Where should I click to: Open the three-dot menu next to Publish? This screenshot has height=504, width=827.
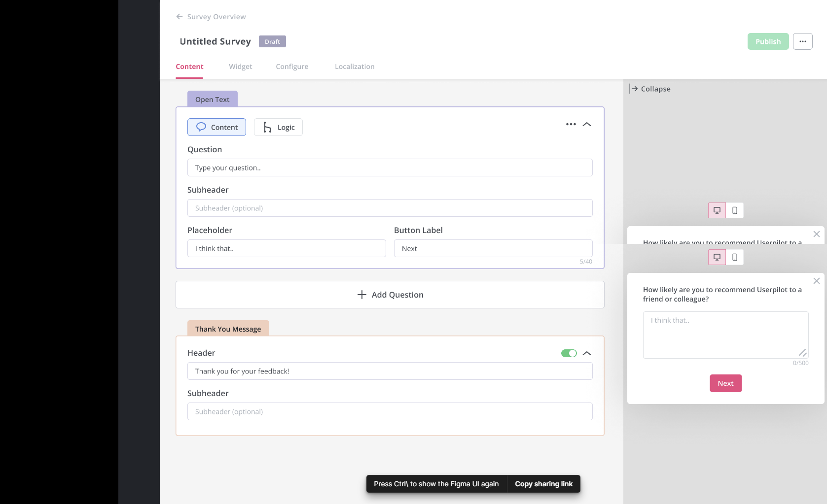point(802,41)
